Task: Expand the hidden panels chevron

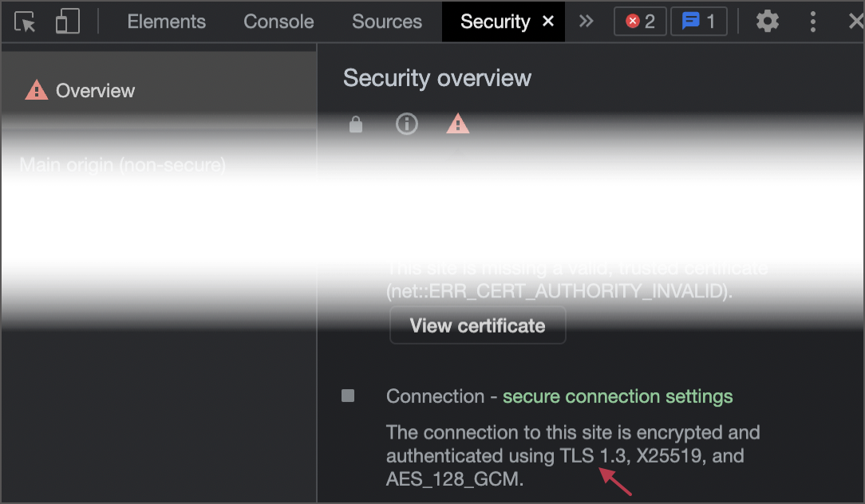Action: 586,21
